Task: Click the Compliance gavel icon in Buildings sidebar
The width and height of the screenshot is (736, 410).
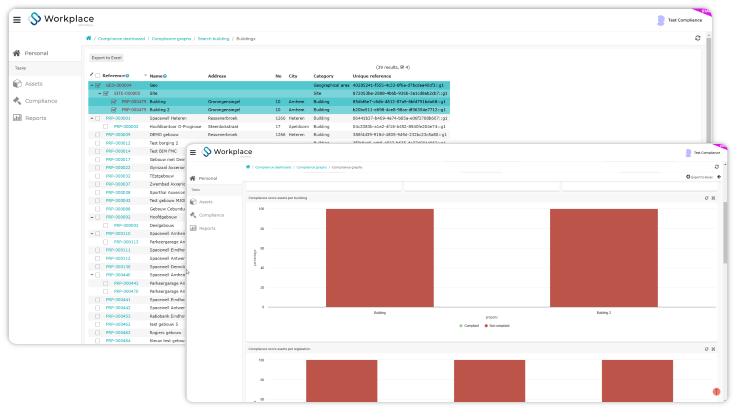Action: [17, 101]
